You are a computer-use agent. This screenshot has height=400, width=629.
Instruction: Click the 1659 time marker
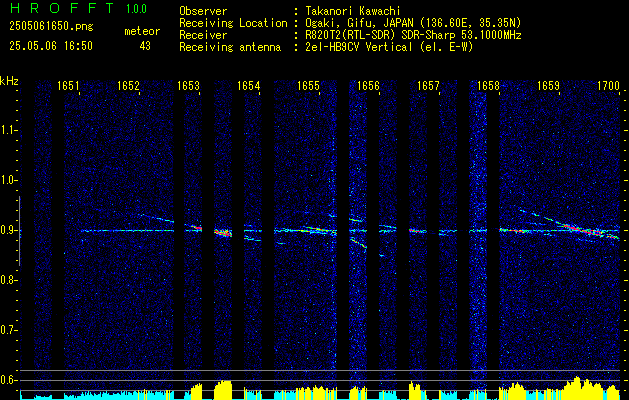click(x=548, y=86)
